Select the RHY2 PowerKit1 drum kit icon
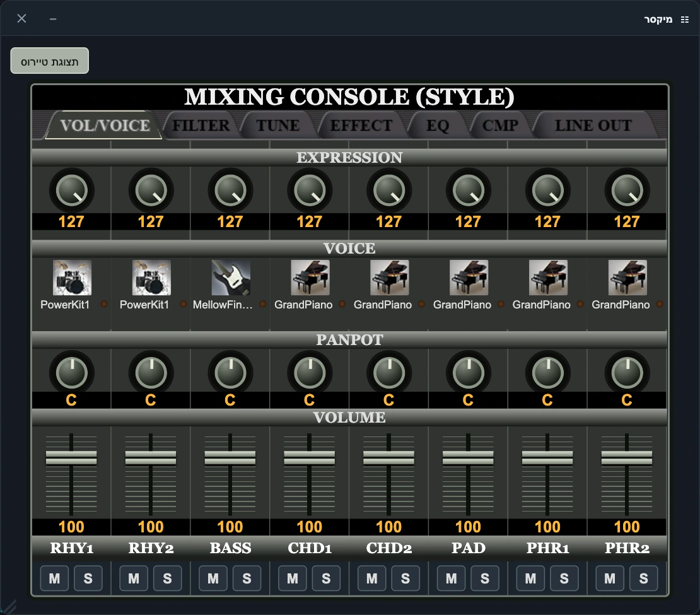700x615 pixels. [151, 278]
